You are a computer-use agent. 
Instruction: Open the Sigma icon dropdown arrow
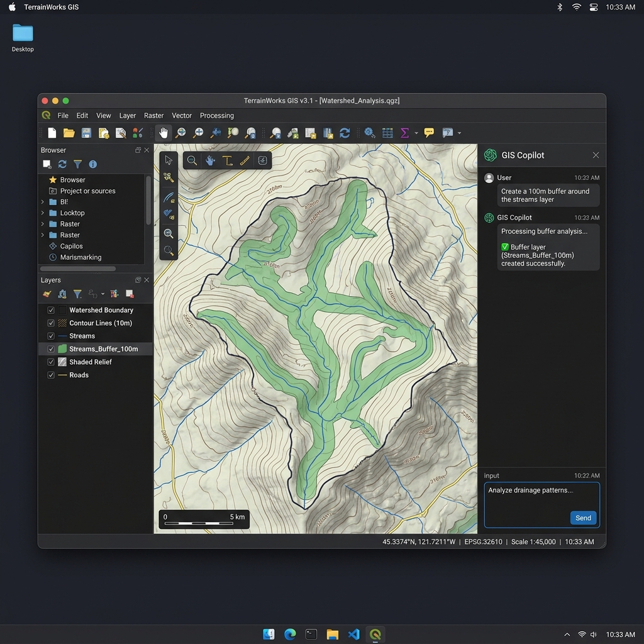click(416, 133)
